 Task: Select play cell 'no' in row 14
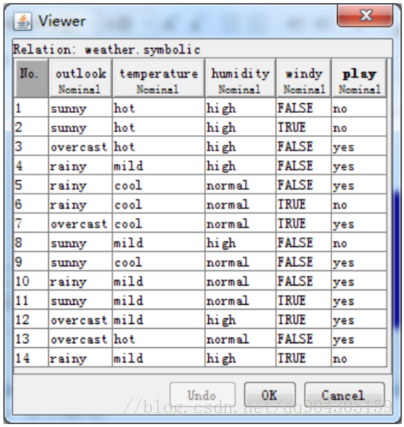tap(359, 358)
